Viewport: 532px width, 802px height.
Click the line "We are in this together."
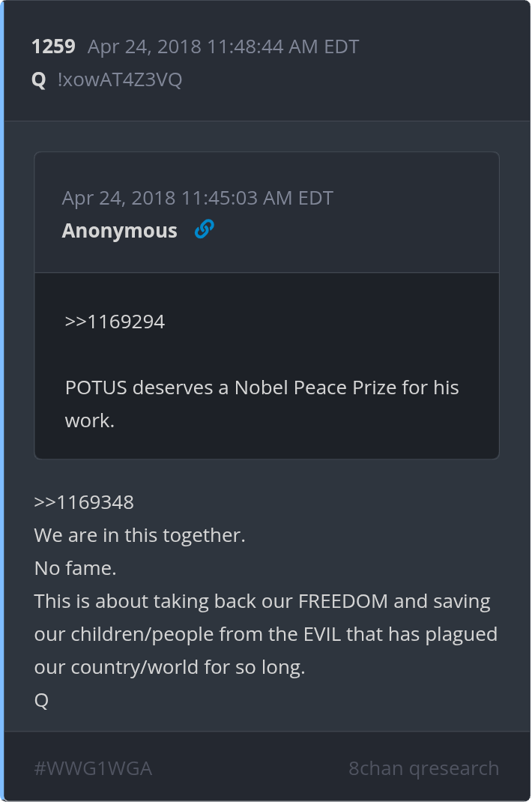139,535
